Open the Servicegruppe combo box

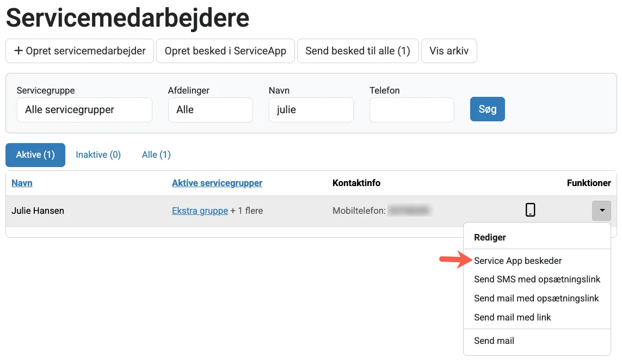click(x=84, y=110)
